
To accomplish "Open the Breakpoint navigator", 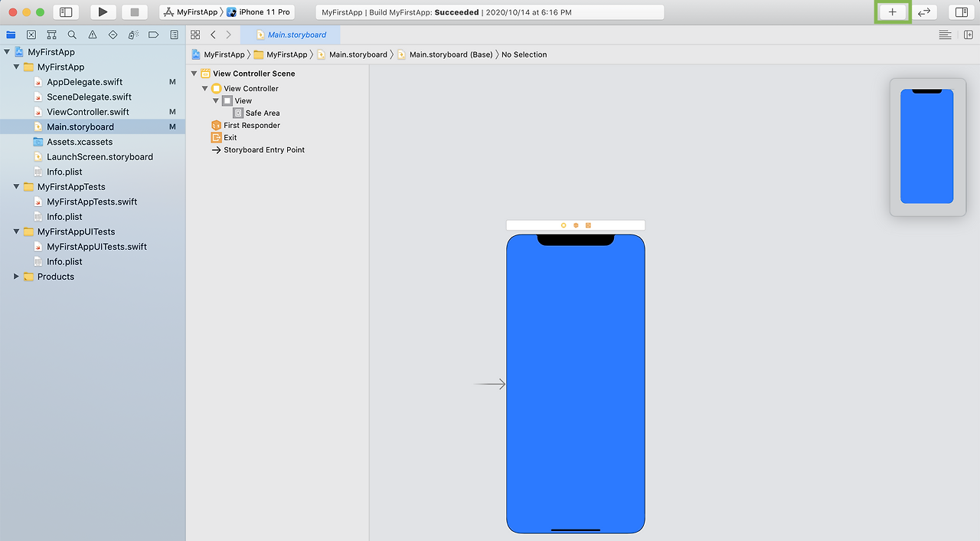I will tap(154, 34).
